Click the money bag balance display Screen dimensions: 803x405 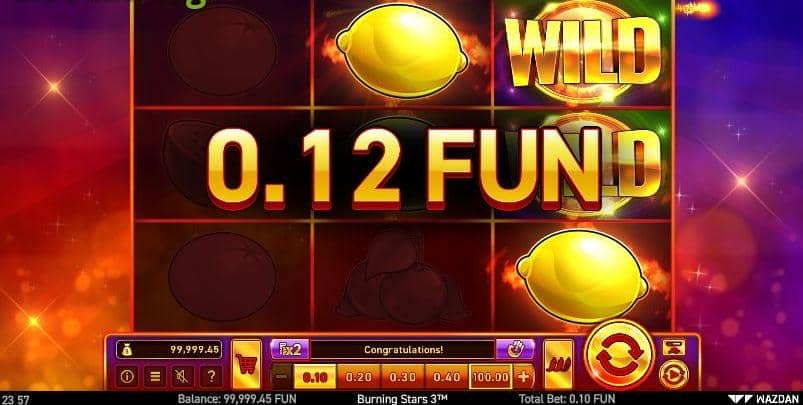click(x=169, y=350)
